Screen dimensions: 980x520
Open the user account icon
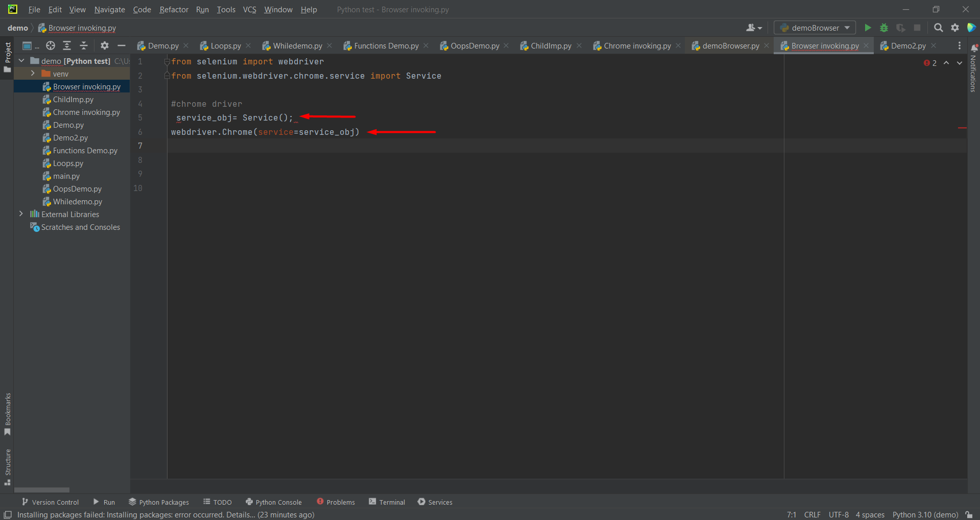(754, 28)
